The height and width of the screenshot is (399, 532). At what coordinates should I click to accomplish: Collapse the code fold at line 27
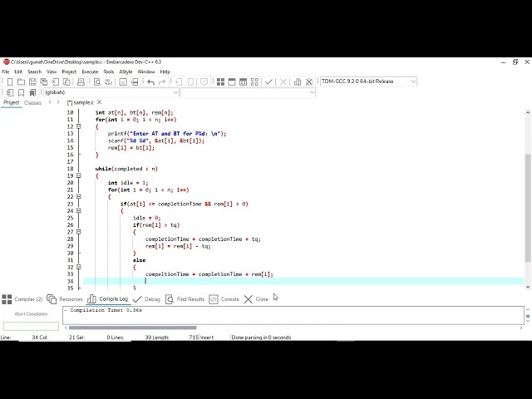79,232
